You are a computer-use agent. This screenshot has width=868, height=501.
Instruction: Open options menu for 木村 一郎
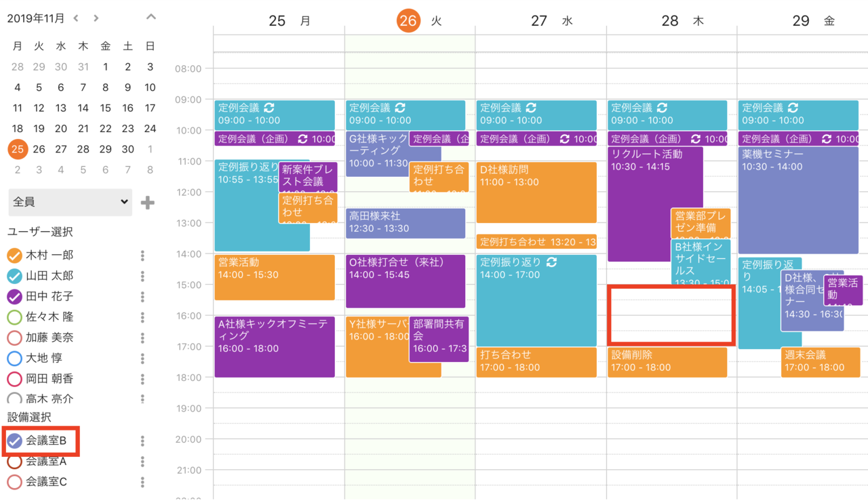142,256
